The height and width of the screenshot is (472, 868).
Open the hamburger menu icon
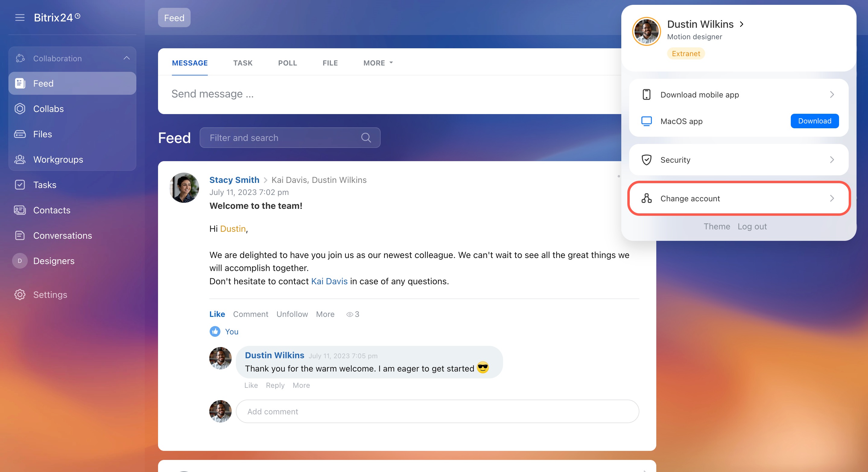(x=20, y=18)
